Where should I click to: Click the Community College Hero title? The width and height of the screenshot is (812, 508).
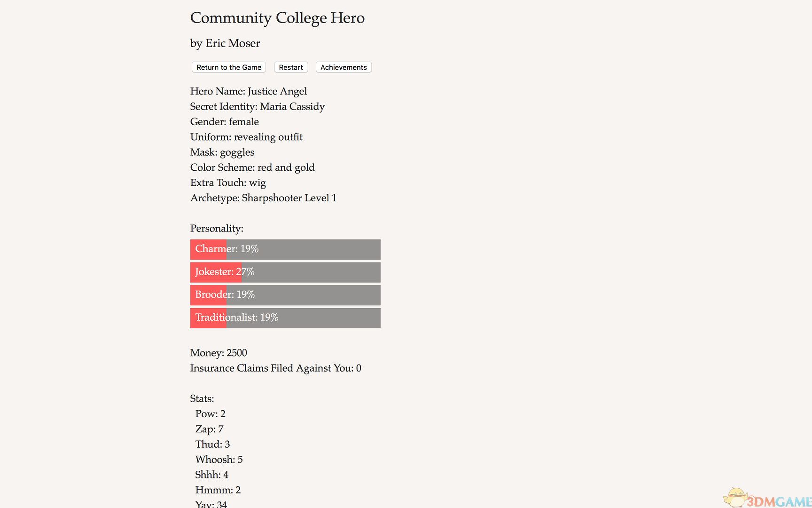pos(277,18)
